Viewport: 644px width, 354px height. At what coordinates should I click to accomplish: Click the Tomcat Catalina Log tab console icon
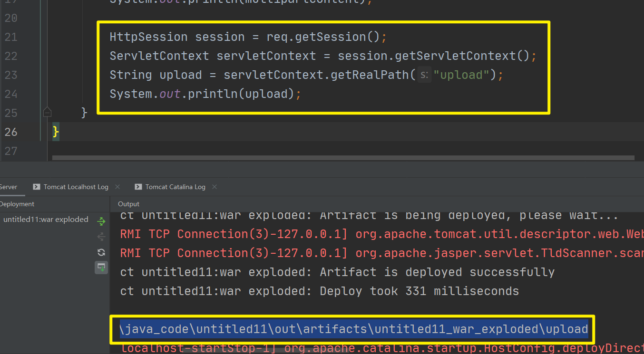(138, 187)
